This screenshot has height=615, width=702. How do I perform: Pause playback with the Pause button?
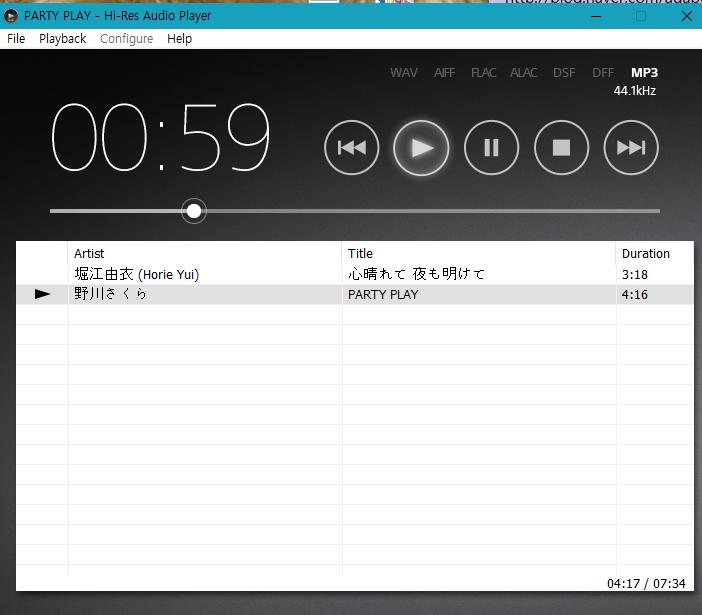click(491, 148)
